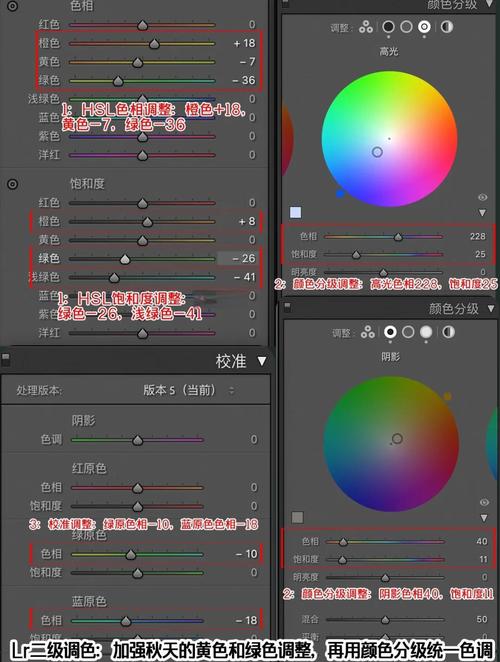The image size is (500, 662).
Task: Choose midtones mode icon in shadows panel
Action: click(x=408, y=332)
